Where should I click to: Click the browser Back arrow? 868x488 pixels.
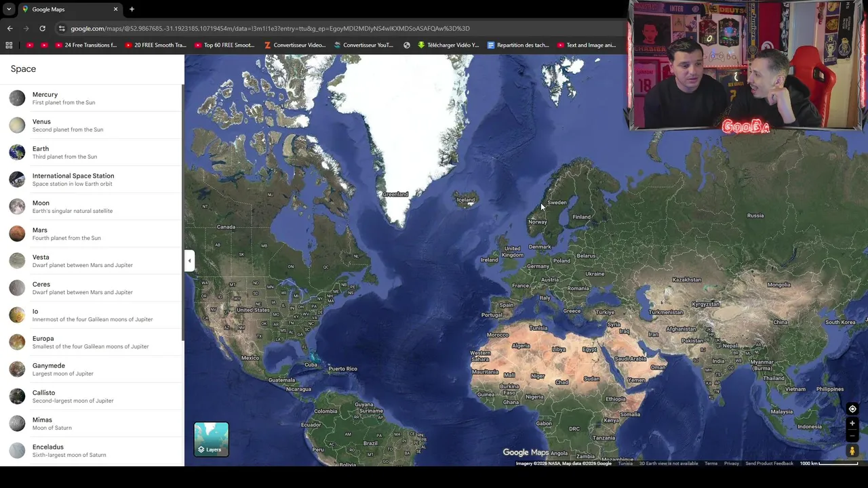tap(9, 28)
